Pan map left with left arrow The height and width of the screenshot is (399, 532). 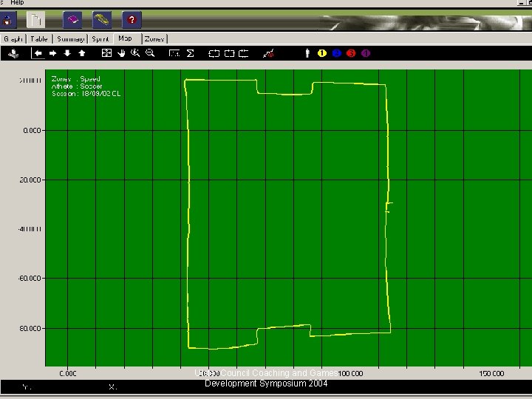[x=38, y=53]
